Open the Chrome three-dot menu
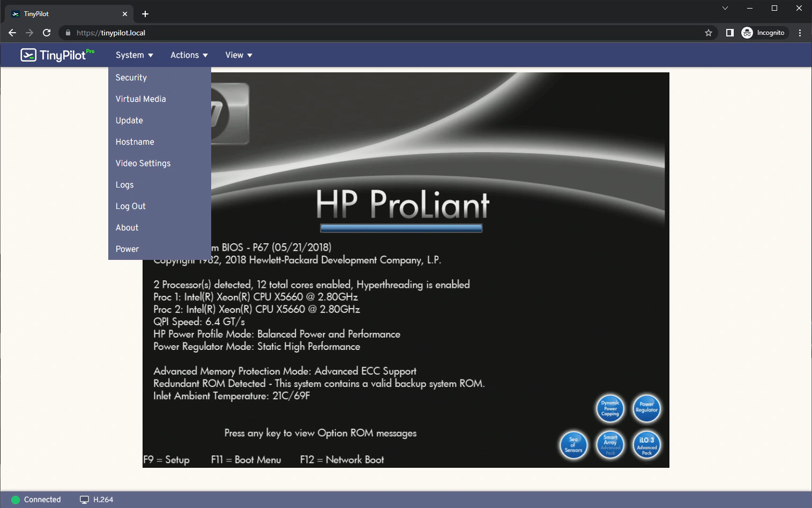Screen dimensions: 812x508 800,33
